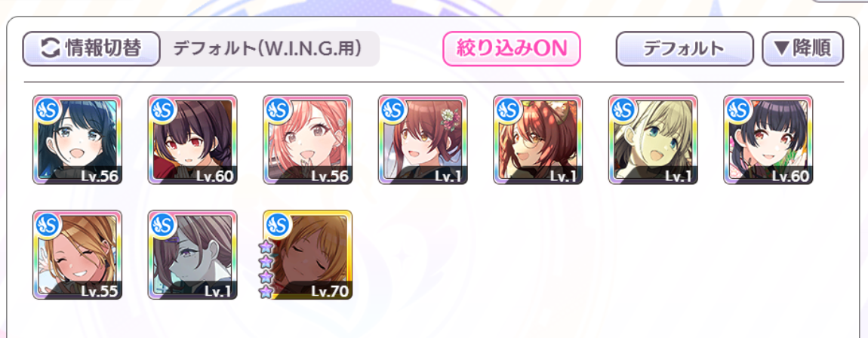Click the refresh arrows icon in 情報切替
The height and width of the screenshot is (338, 868).
[50, 49]
